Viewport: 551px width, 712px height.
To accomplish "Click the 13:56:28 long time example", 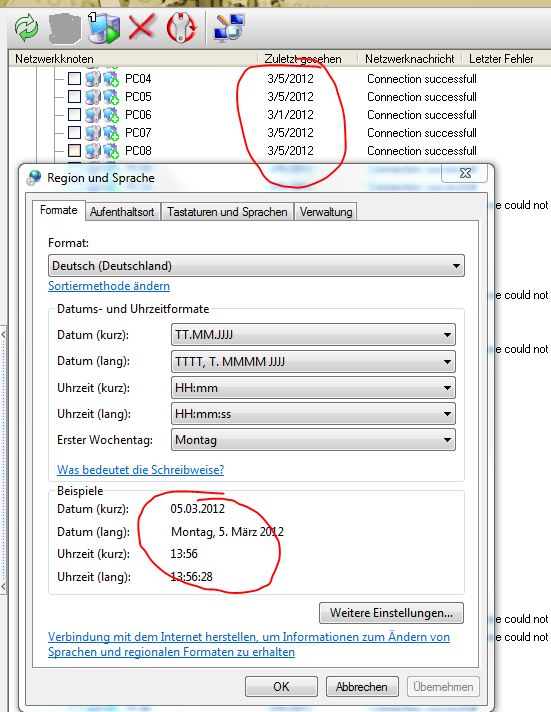I will coord(192,577).
